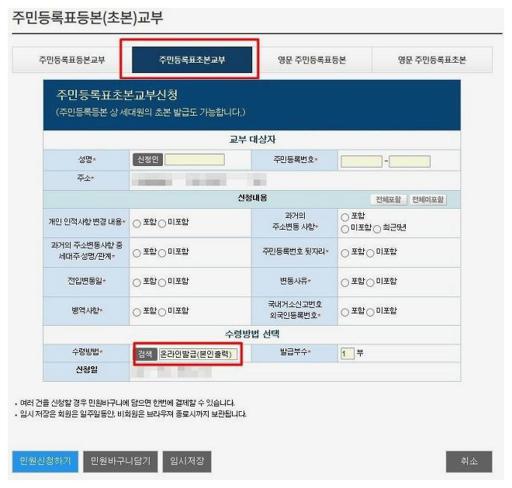Select 미포함 for 세대주 성명/관계

pyautogui.click(x=162, y=253)
